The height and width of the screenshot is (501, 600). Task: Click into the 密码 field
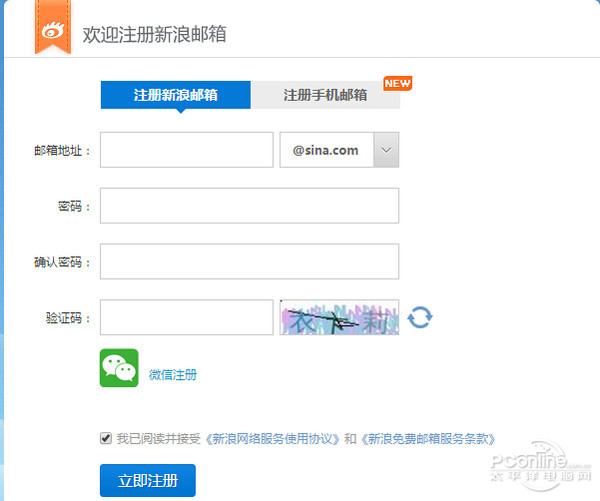[x=249, y=206]
